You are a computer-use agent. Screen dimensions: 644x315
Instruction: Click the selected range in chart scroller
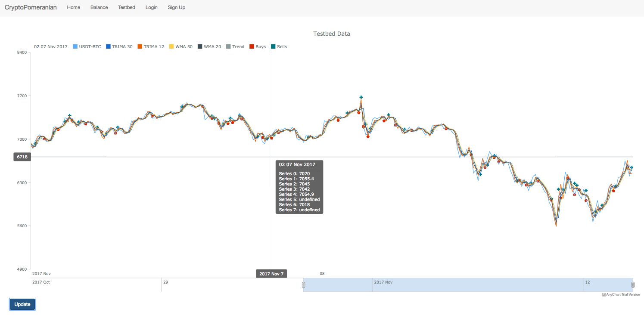468,285
